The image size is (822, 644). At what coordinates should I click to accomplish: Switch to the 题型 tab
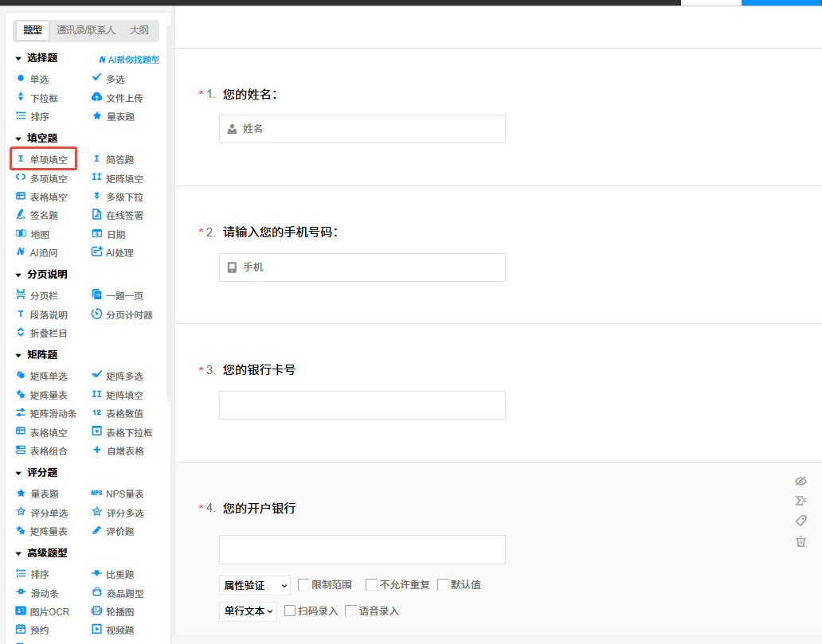click(x=33, y=30)
